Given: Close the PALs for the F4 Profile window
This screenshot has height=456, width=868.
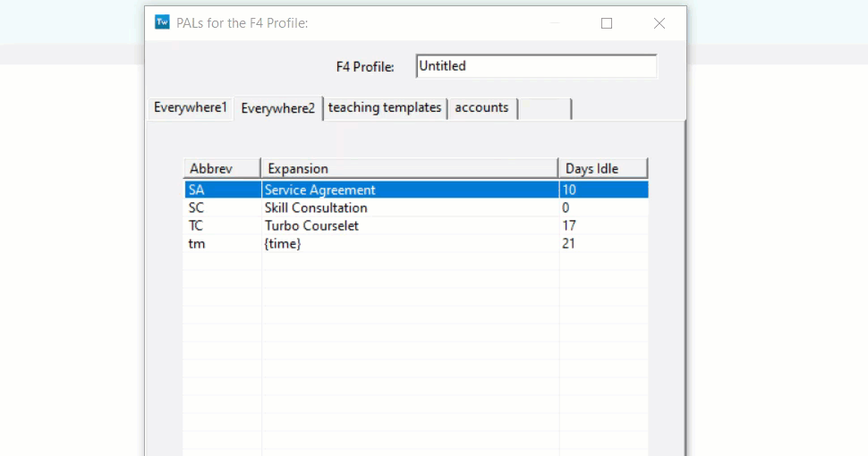Looking at the screenshot, I should [x=660, y=23].
